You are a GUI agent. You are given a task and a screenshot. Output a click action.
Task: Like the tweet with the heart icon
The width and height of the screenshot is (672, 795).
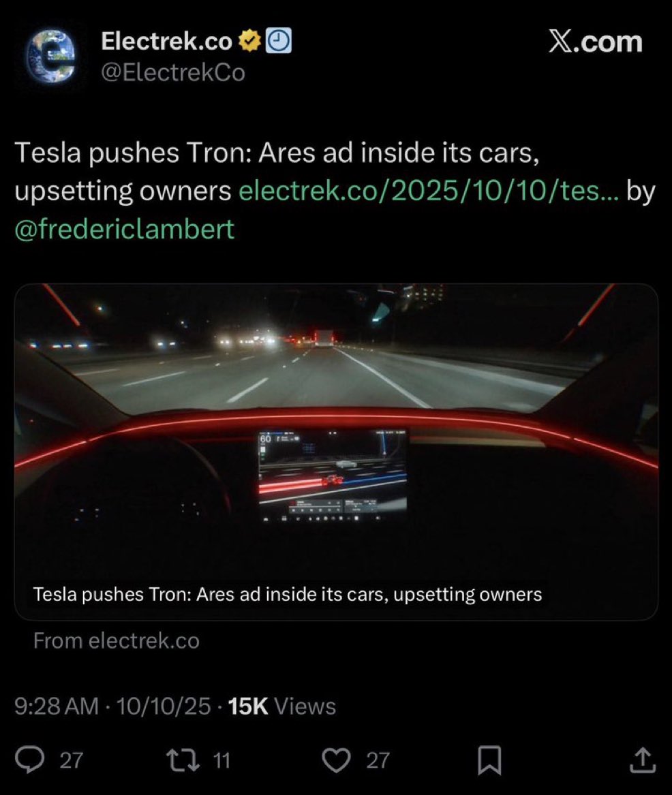pyautogui.click(x=335, y=760)
